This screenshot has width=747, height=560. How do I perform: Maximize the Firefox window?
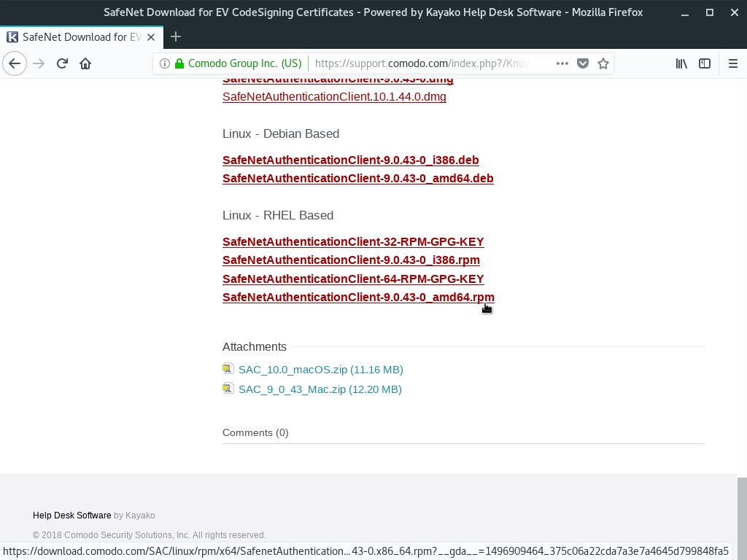coord(710,13)
